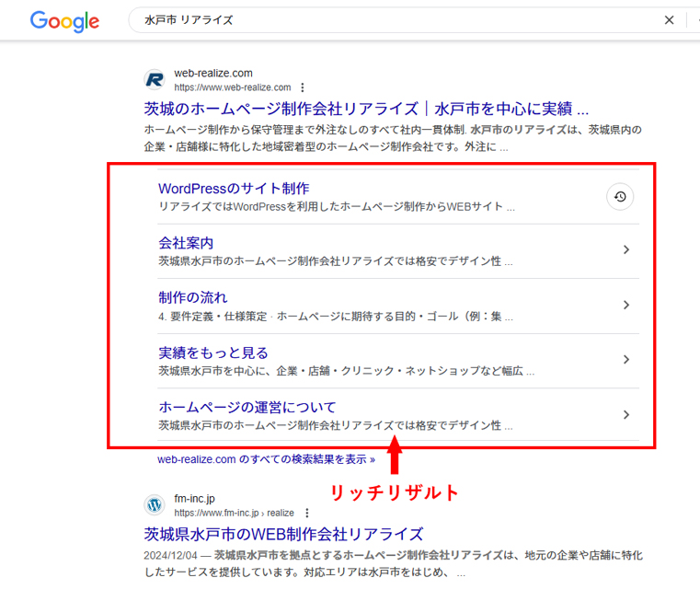Expand the chevron on the 実績をもっと見る row
The width and height of the screenshot is (700, 601).
pyautogui.click(x=626, y=360)
